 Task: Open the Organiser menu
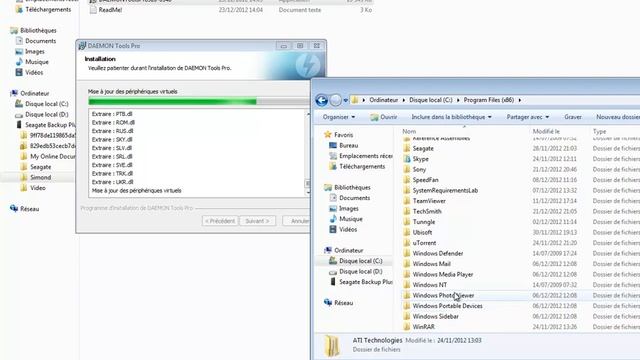(x=339, y=117)
